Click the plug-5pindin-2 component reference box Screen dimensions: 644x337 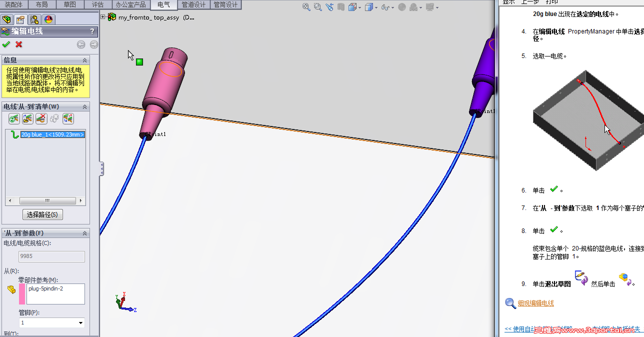(55, 294)
